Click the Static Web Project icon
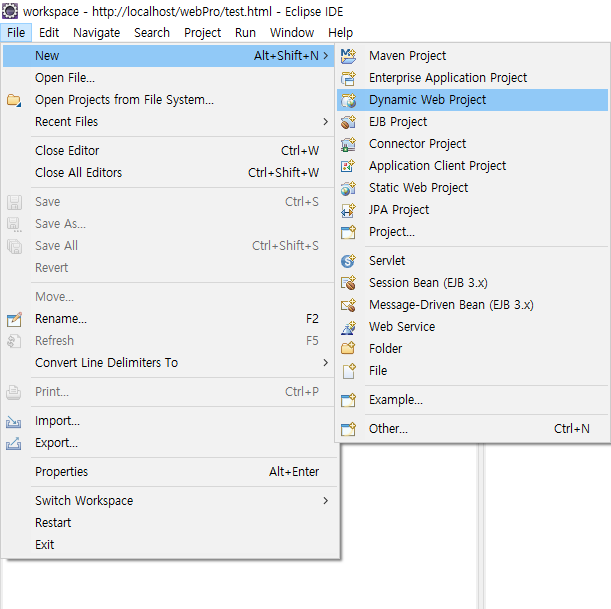 [348, 188]
